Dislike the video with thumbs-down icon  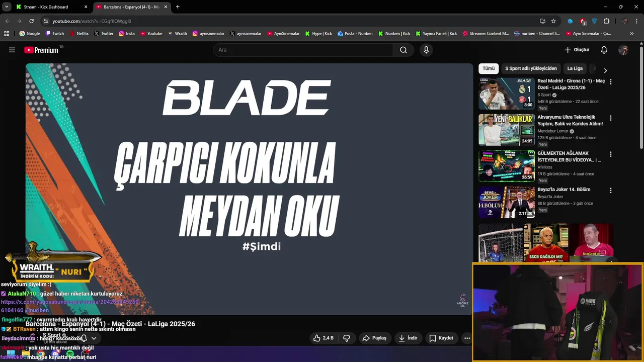[x=347, y=338]
